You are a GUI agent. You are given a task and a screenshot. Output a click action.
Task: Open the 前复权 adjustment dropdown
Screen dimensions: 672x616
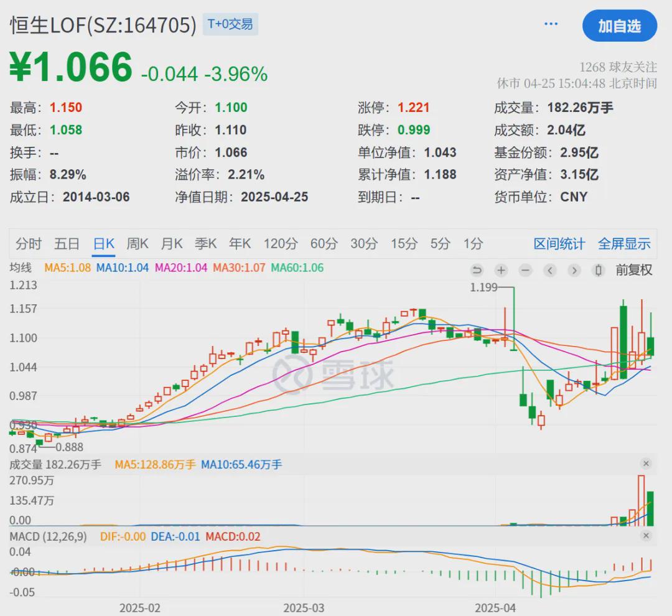tap(634, 270)
